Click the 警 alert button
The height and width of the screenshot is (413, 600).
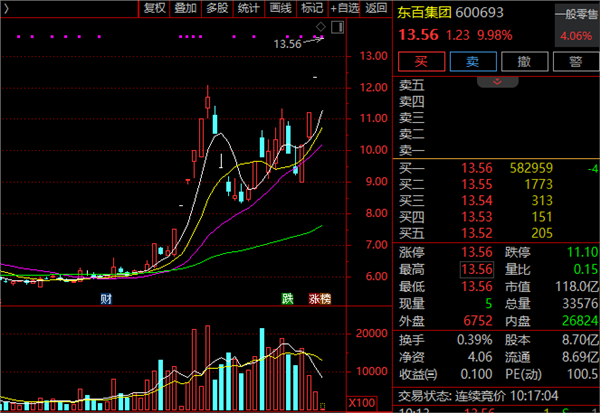574,61
